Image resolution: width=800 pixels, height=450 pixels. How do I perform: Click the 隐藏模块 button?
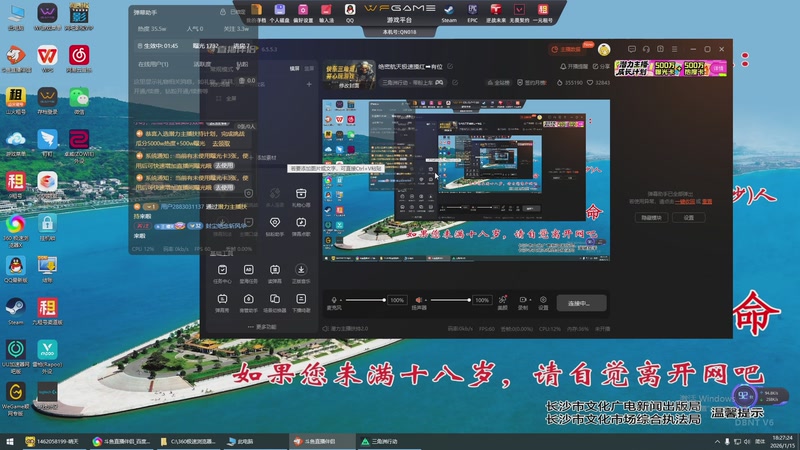click(651, 217)
